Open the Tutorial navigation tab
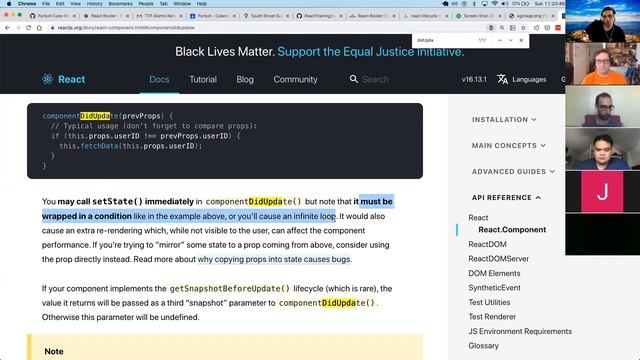 pos(203,79)
